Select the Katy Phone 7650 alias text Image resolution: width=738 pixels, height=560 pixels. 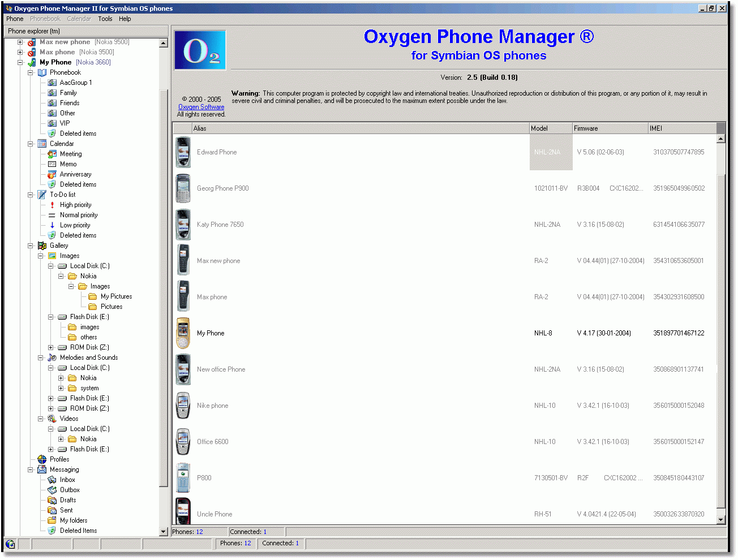220,225
